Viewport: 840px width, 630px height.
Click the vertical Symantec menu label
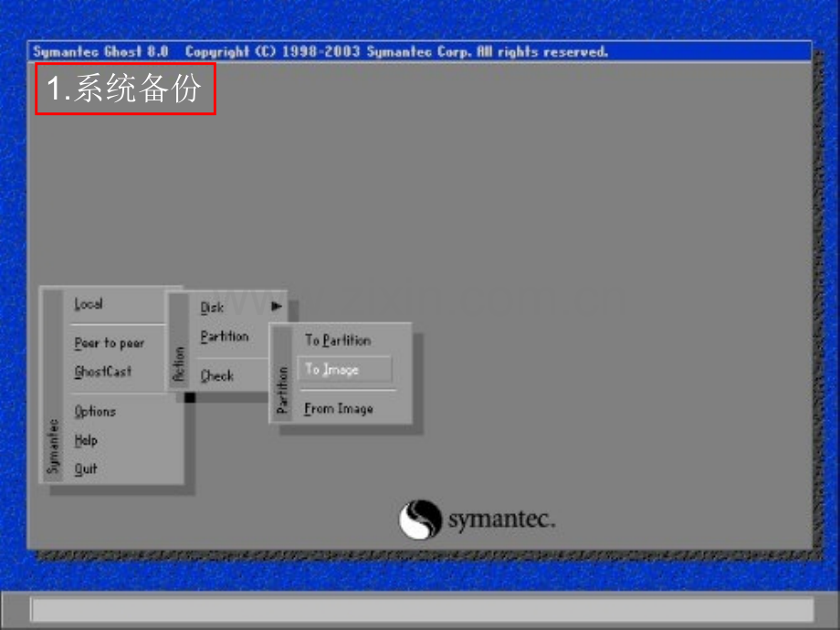tap(53, 446)
